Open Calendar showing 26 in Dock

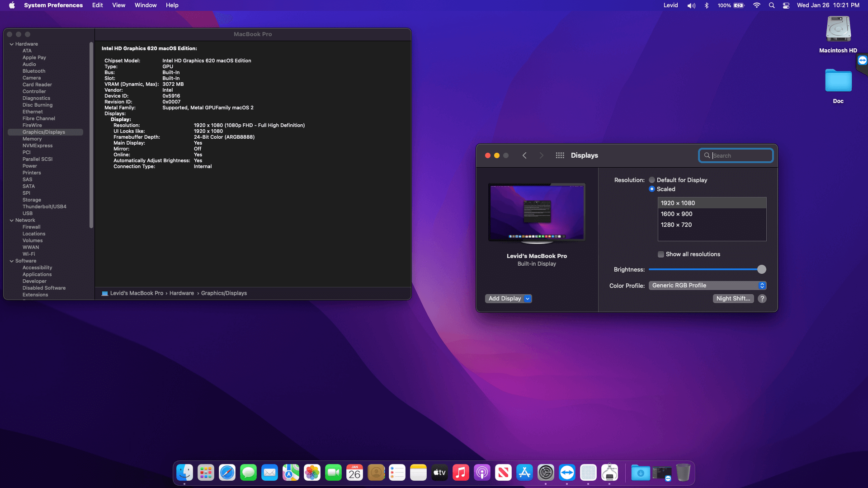[354, 473]
